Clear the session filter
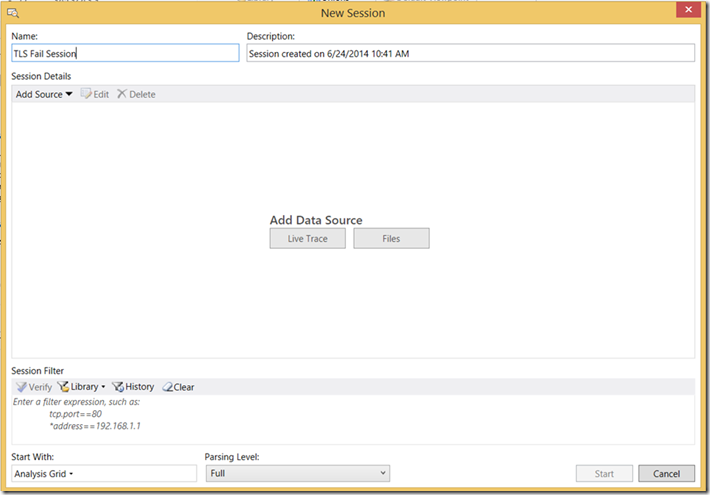Viewport: 710px width, 495px height. pos(178,387)
